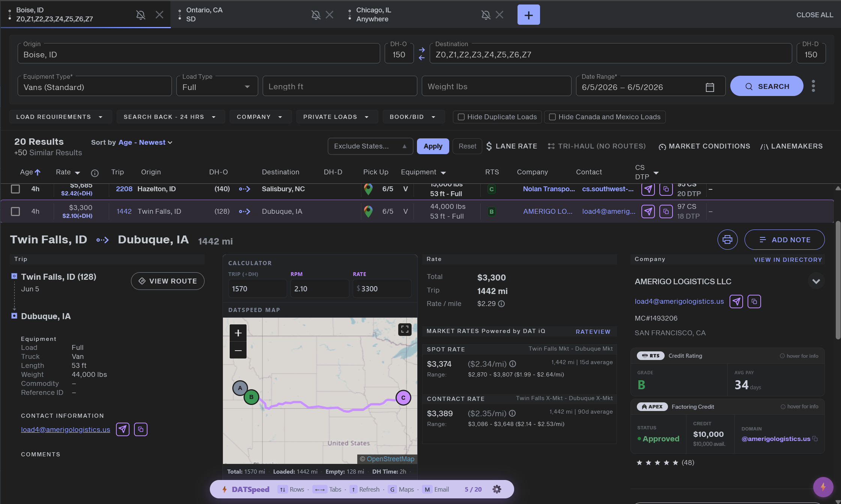Image resolution: width=841 pixels, height=504 pixels.
Task: Select checkbox for Hazelton, ID load
Action: [x=15, y=189]
